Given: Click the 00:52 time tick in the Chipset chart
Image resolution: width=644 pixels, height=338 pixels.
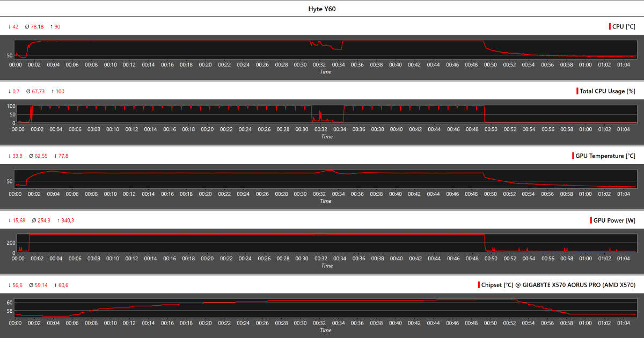Looking at the screenshot, I should [x=509, y=323].
